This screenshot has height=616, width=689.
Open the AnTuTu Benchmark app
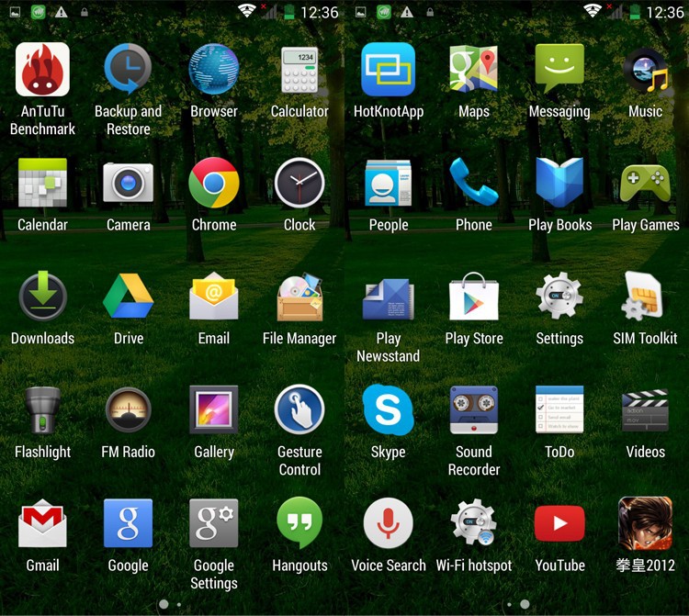pyautogui.click(x=42, y=70)
